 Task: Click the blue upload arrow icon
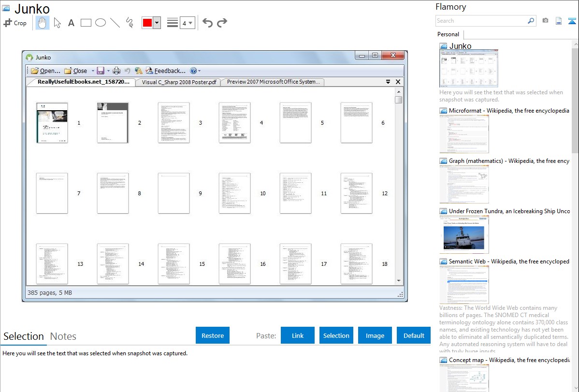point(572,21)
